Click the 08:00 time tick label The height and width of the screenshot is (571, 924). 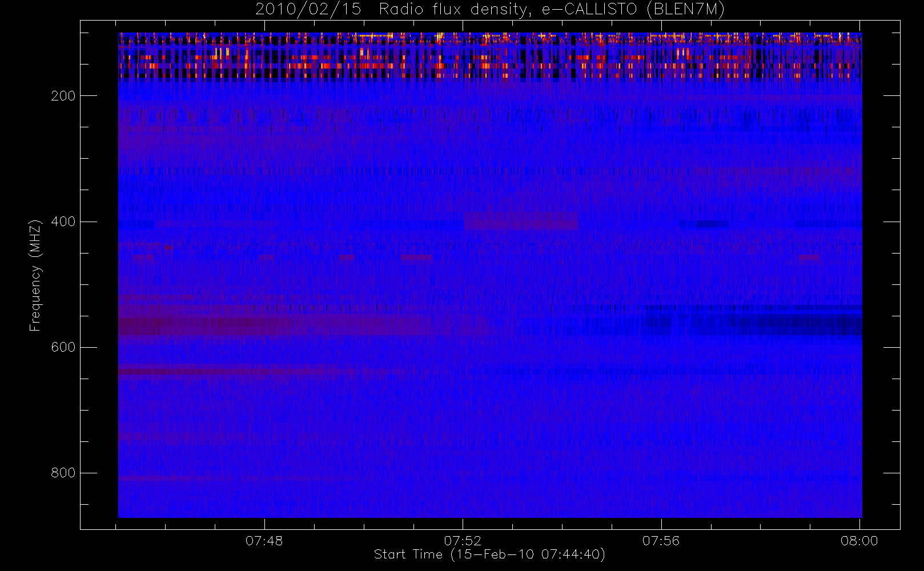(859, 541)
